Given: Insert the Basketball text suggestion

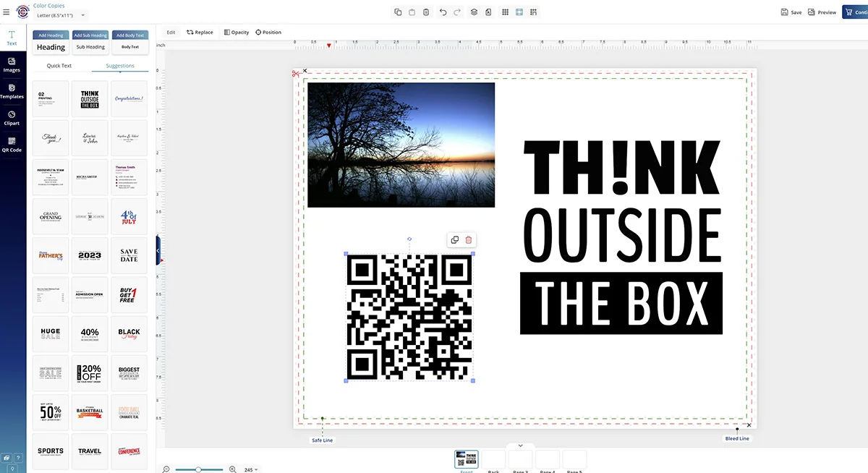Looking at the screenshot, I should tap(90, 412).
